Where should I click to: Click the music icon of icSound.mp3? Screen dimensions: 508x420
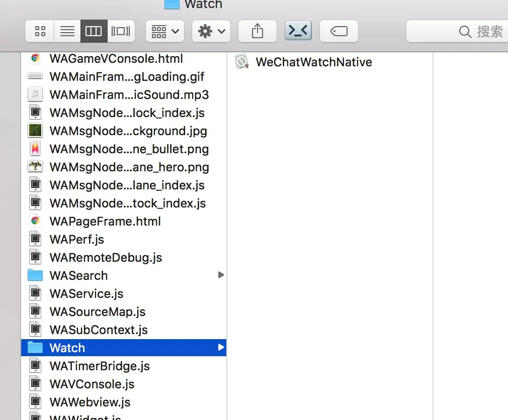(35, 94)
